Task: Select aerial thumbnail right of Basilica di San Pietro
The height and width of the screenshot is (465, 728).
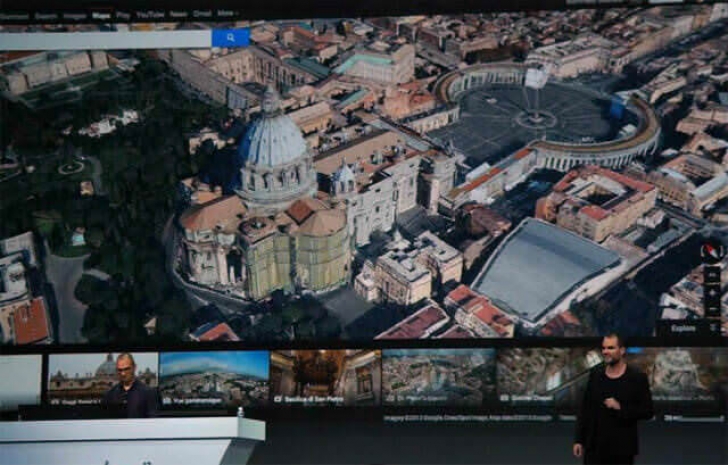Action: coord(438,376)
